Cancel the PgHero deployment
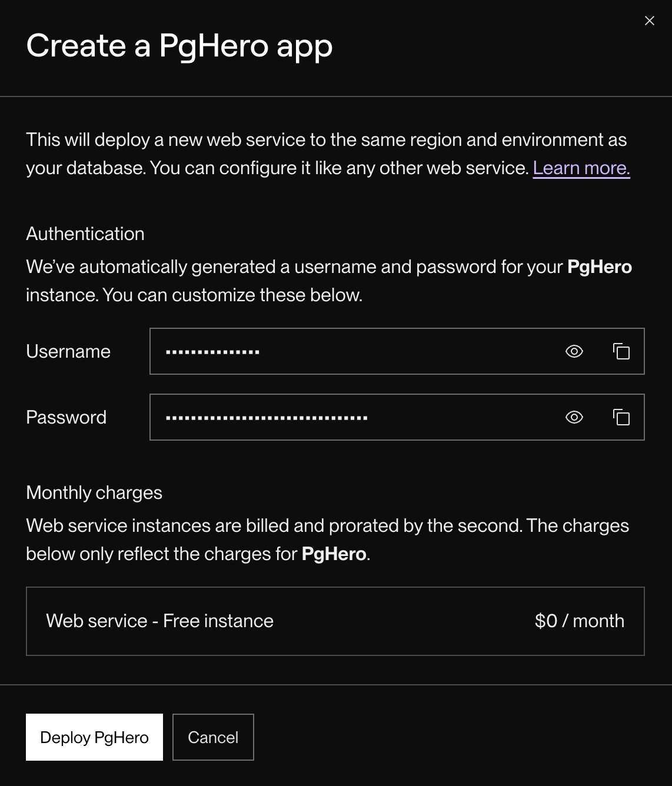672x786 pixels. 213,737
